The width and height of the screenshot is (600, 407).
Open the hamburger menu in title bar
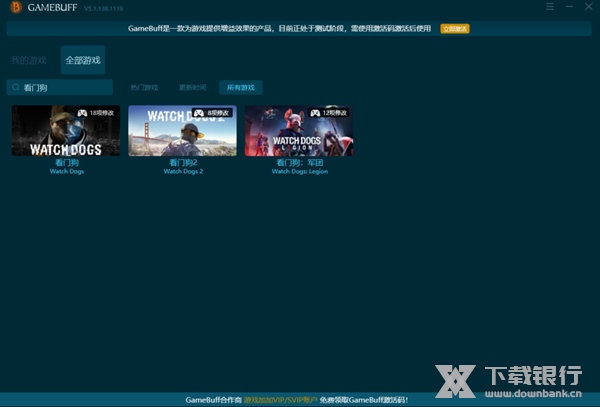pos(549,7)
